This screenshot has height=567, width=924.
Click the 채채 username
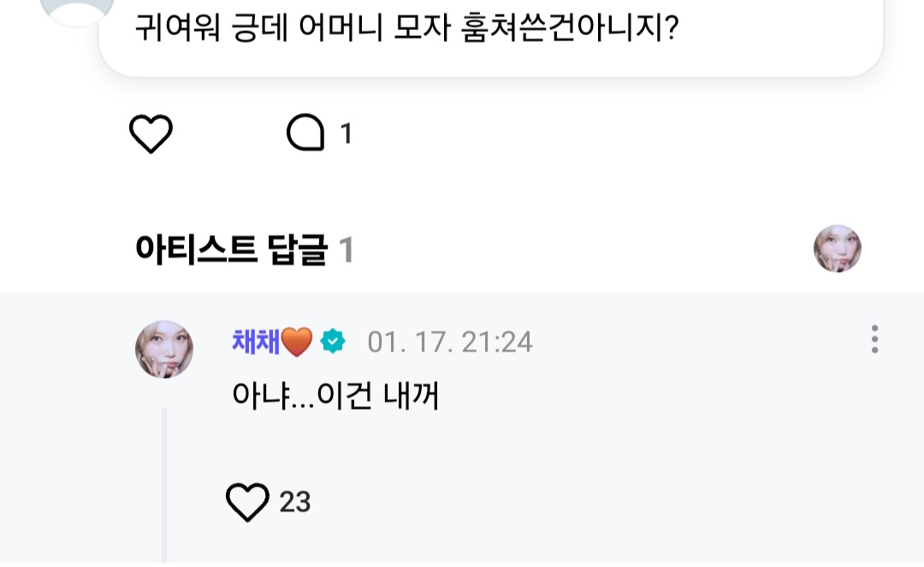click(252, 342)
